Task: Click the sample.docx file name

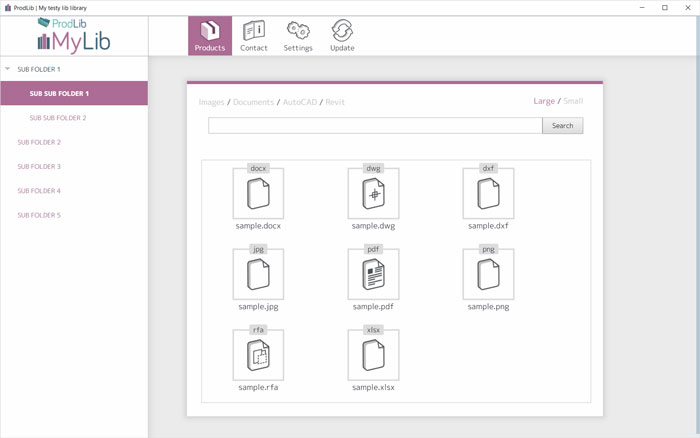Action: point(258,226)
